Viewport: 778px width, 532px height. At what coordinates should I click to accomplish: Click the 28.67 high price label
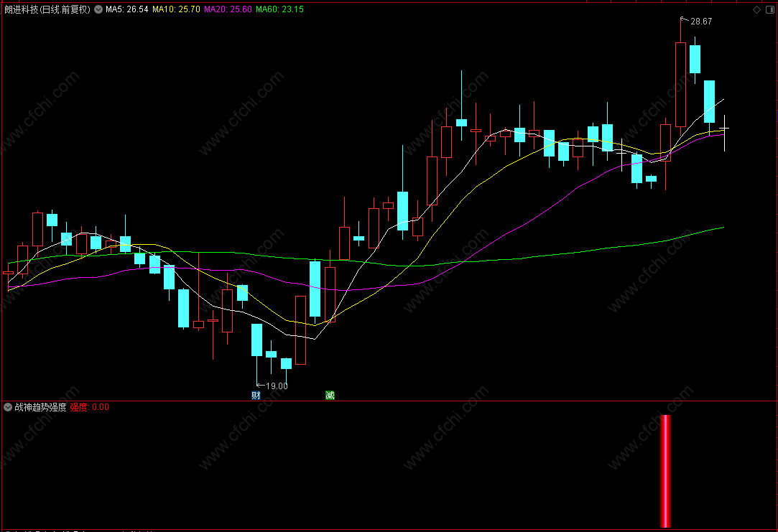[701, 22]
